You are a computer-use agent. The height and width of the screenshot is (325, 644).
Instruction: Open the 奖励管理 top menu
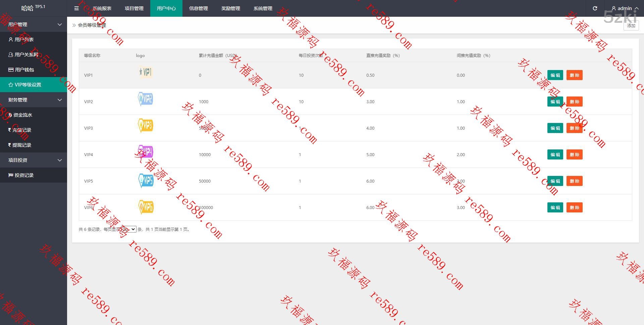[x=231, y=8]
